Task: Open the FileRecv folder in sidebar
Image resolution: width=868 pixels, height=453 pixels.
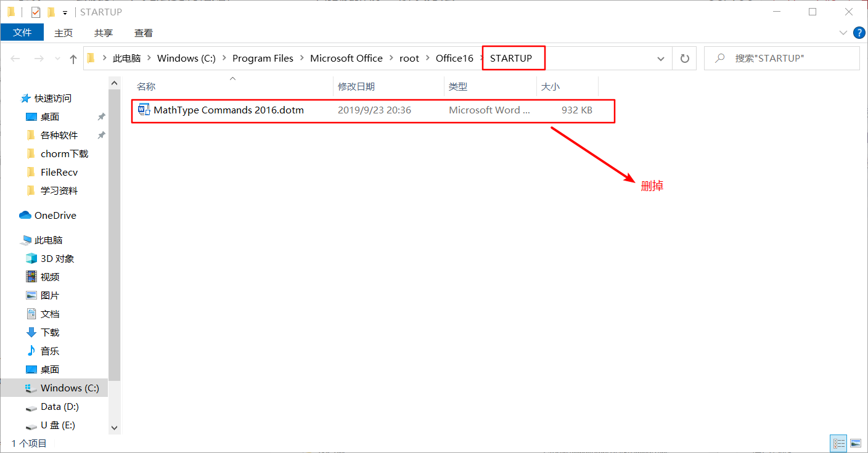Action: click(x=59, y=172)
